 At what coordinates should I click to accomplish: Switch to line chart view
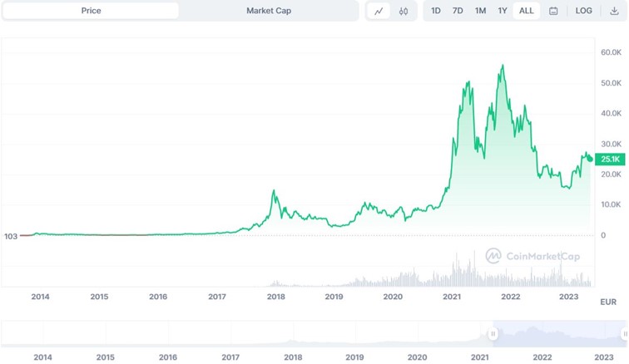pyautogui.click(x=379, y=11)
